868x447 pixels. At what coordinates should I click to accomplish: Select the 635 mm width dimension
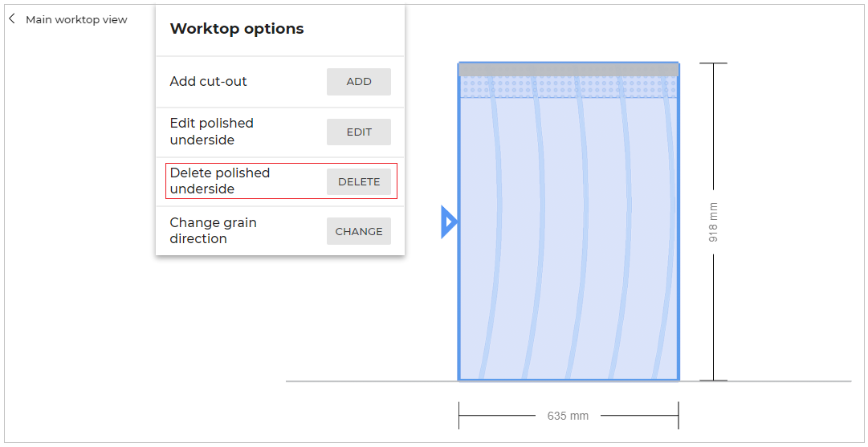click(x=568, y=416)
